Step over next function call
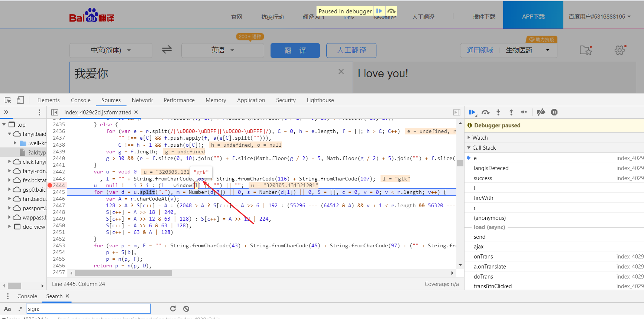 coord(485,112)
